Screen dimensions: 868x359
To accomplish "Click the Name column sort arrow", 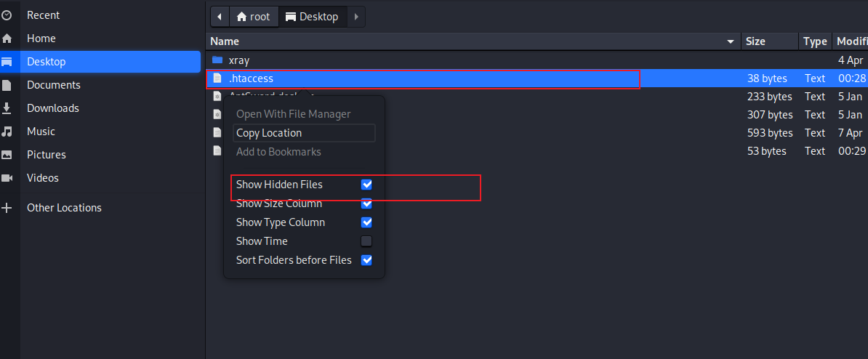I will point(731,42).
